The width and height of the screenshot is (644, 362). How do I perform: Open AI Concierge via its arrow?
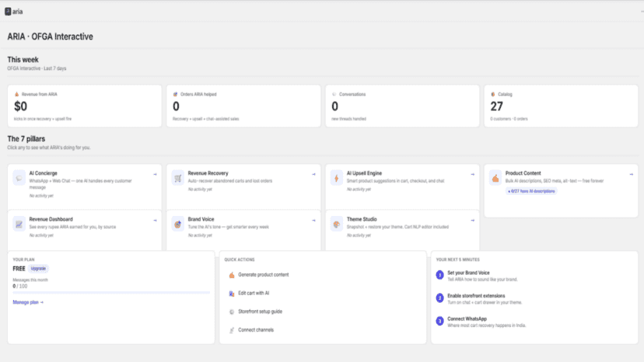pyautogui.click(x=155, y=175)
